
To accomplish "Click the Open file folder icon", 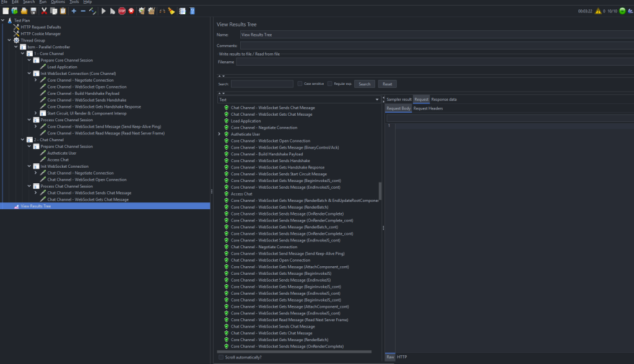I will point(24,11).
